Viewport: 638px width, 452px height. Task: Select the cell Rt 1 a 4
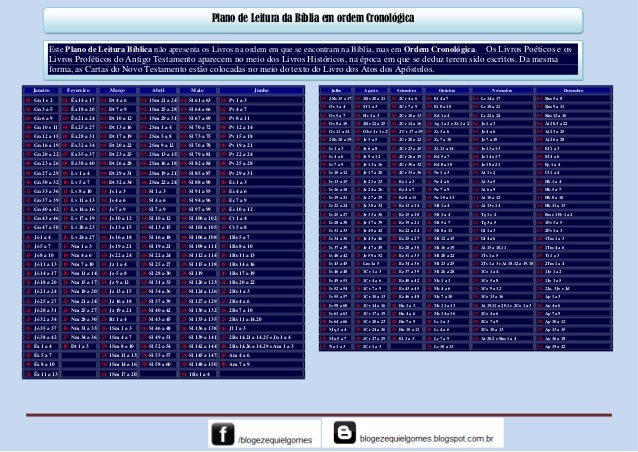118,319
